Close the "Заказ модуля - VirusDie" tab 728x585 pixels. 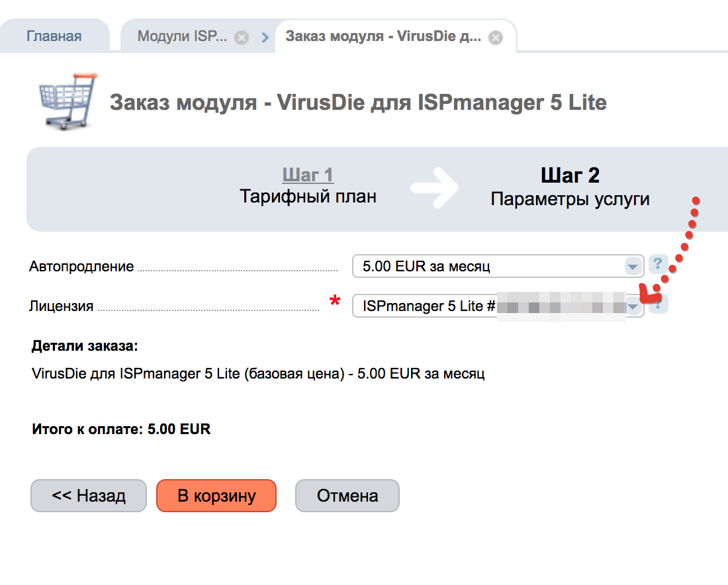(x=495, y=38)
